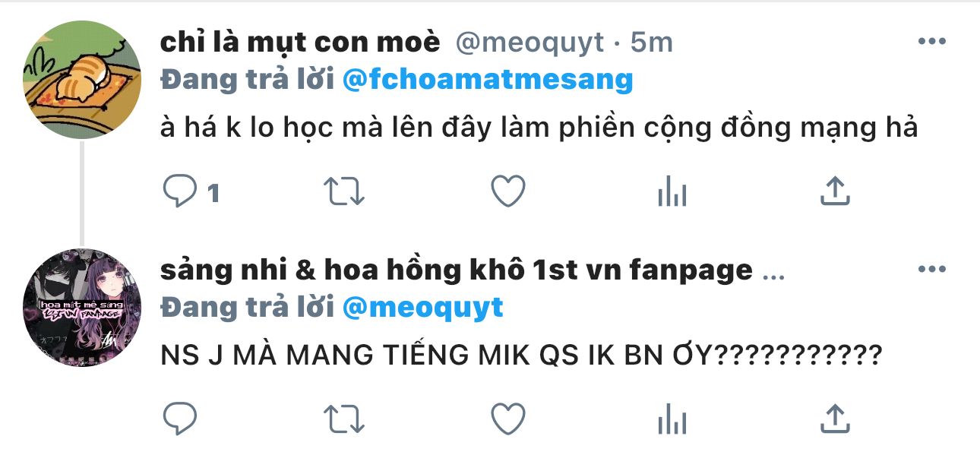
Task: Share the first tweet by meoquyt
Action: (835, 191)
